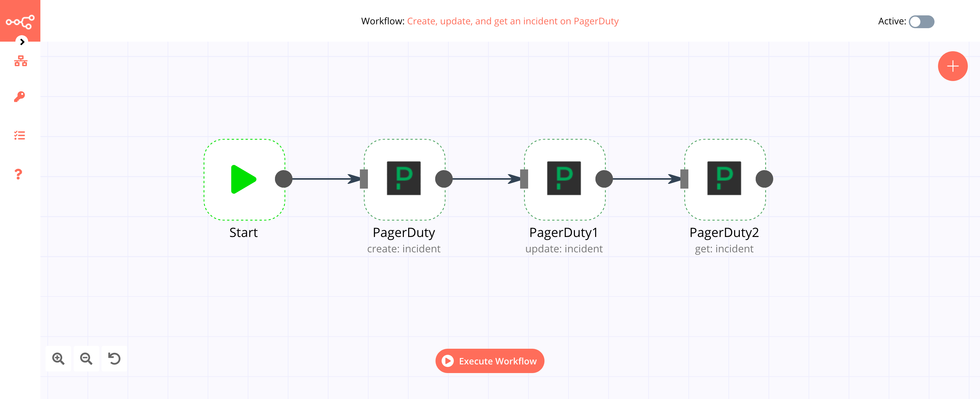Click the PagerDuty create incident node
This screenshot has height=399, width=980.
click(x=404, y=179)
